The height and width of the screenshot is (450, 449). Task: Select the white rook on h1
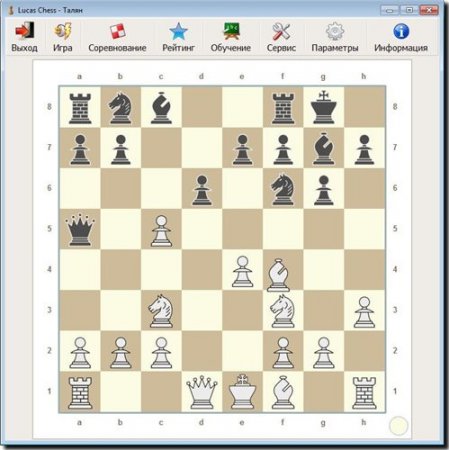[364, 393]
